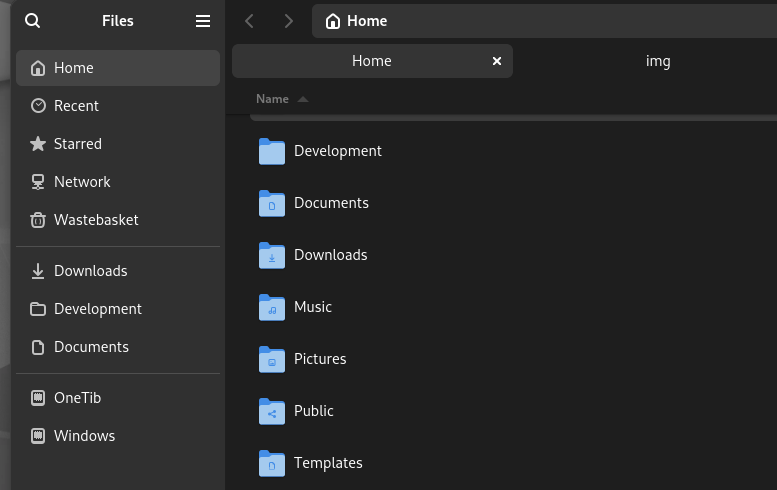This screenshot has height=490, width=777.
Task: Close the Home tab
Action: [497, 61]
